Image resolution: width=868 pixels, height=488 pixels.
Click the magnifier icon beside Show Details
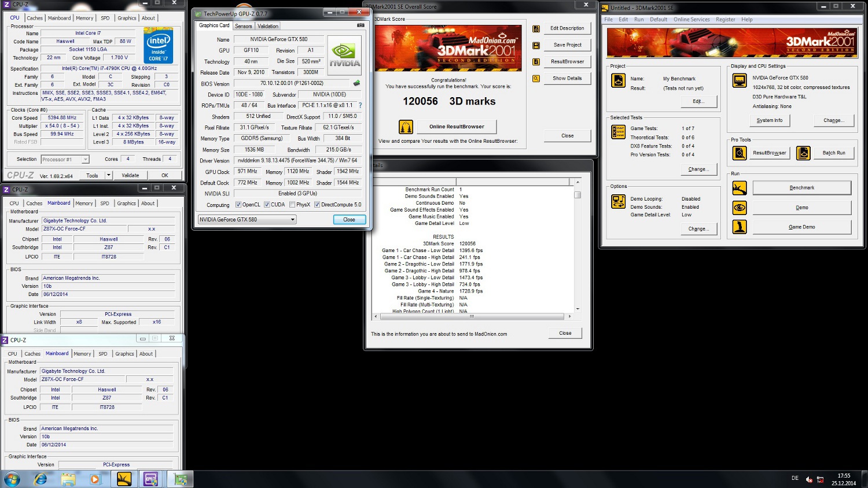click(x=536, y=79)
